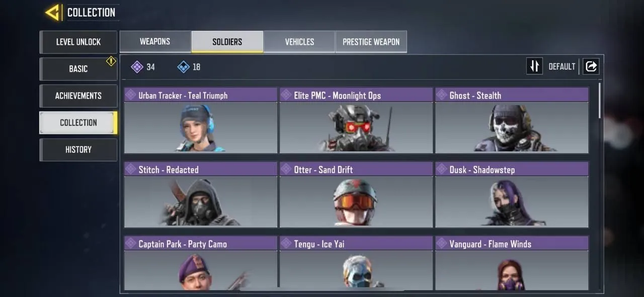Click the epic rarity diamond showing 34
Viewport: 644px width, 297px height.
point(137,66)
